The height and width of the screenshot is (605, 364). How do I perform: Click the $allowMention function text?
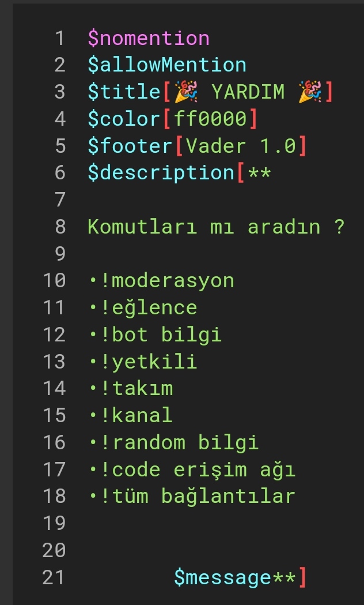167,65
